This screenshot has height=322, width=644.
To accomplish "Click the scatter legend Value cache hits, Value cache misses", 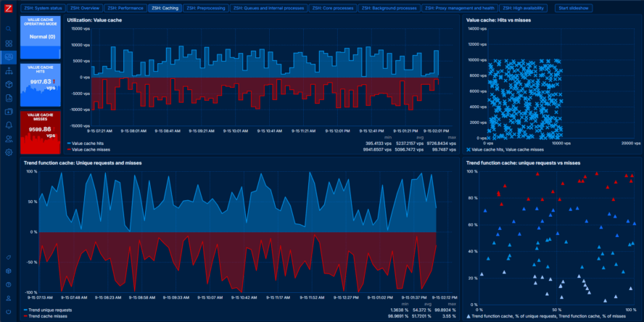I will pos(505,150).
